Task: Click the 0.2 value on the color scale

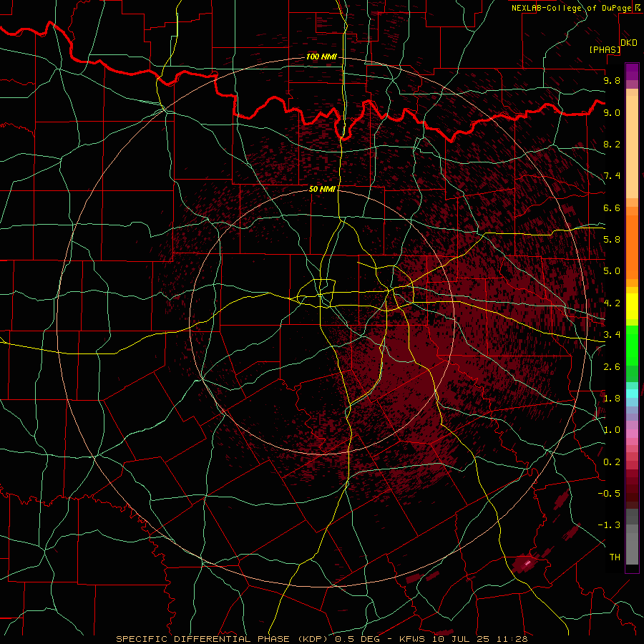Action: (612, 462)
